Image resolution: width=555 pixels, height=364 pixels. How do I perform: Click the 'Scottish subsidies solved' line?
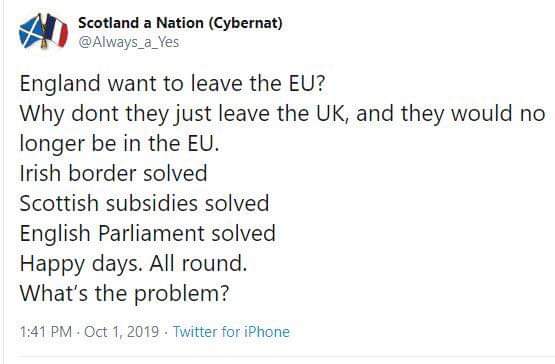point(144,204)
